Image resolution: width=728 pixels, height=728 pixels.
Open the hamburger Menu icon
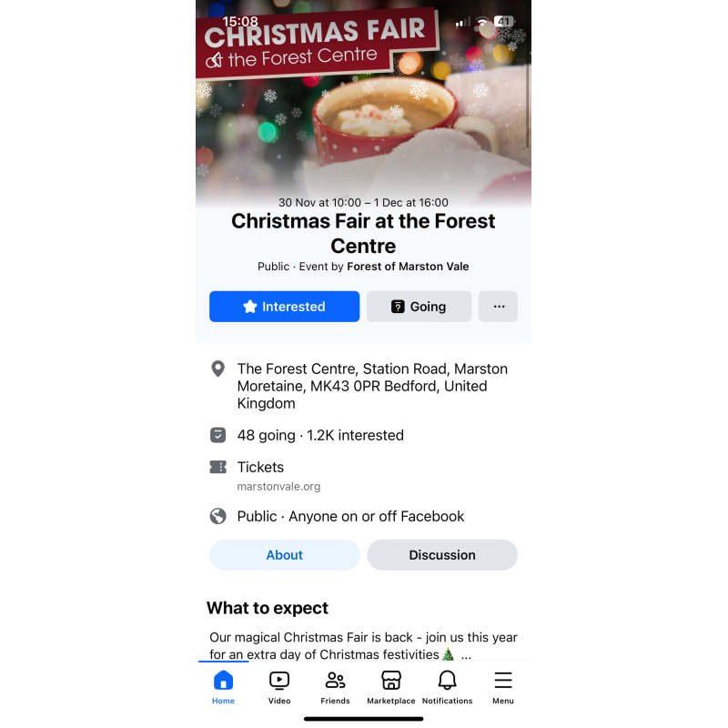503,681
